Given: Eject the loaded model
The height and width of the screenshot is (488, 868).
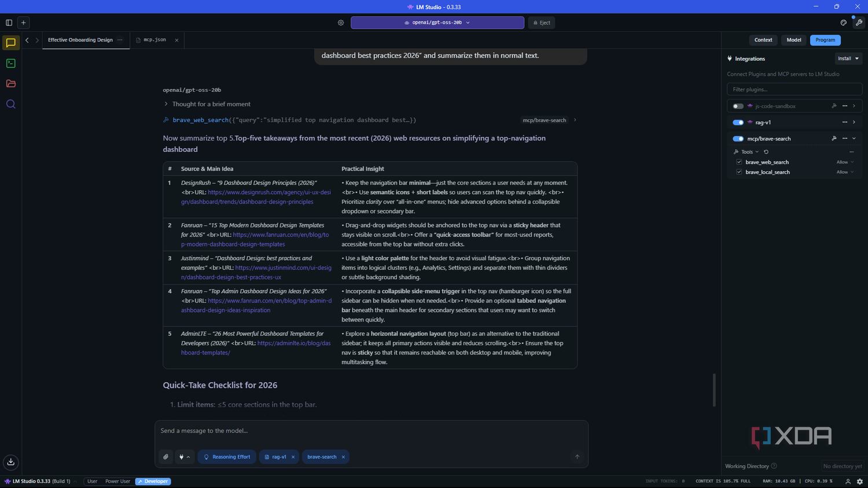Looking at the screenshot, I should tap(542, 23).
